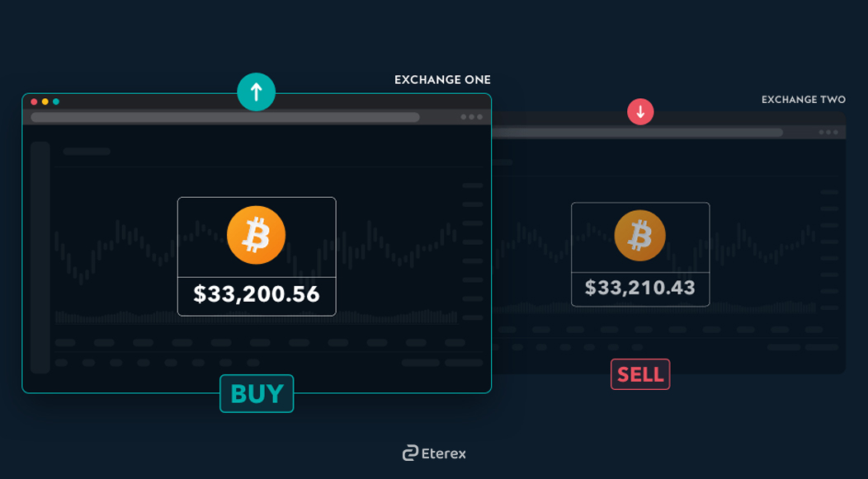This screenshot has height=479, width=868.
Task: Click the SELL button
Action: pos(640,374)
